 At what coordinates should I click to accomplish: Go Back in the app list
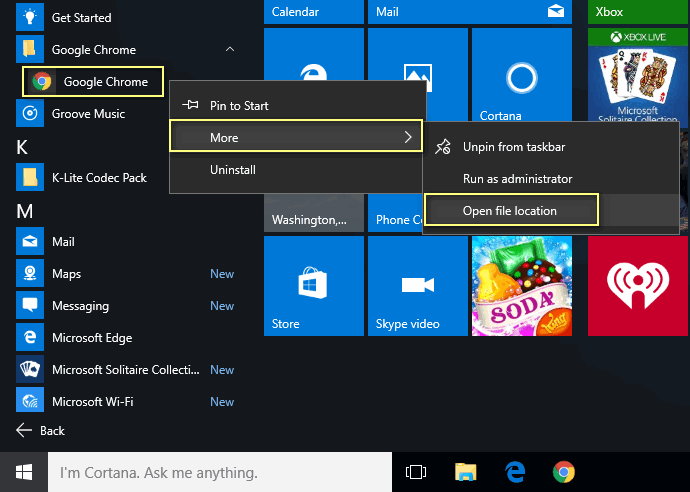click(40, 430)
